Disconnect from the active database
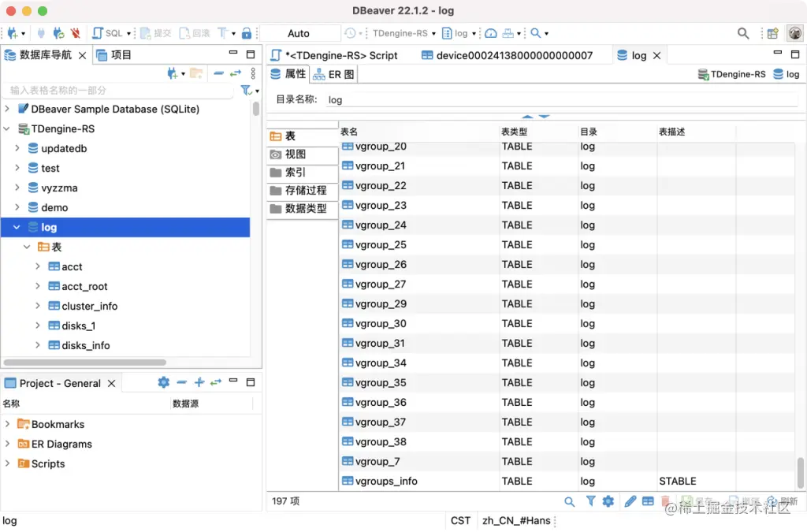 [x=76, y=33]
